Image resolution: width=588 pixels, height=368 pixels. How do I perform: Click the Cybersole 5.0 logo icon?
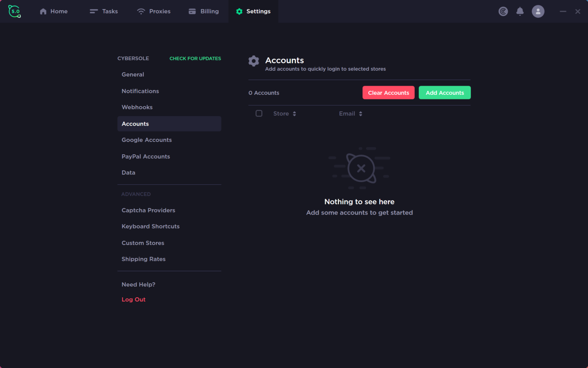(15, 11)
